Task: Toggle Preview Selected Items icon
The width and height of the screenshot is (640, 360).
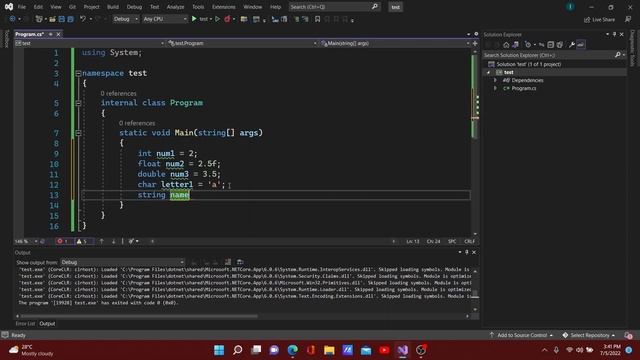Action: click(580, 45)
